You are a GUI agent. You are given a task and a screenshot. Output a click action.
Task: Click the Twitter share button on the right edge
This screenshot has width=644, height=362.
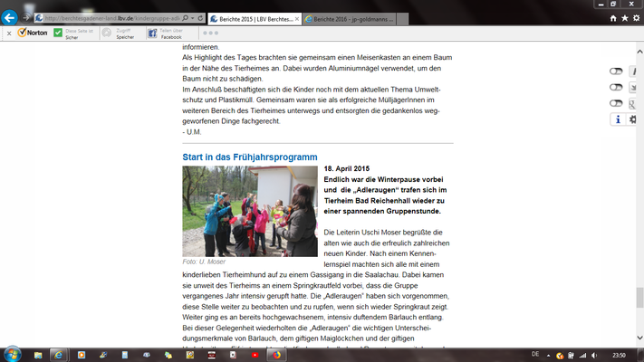pos(633,88)
